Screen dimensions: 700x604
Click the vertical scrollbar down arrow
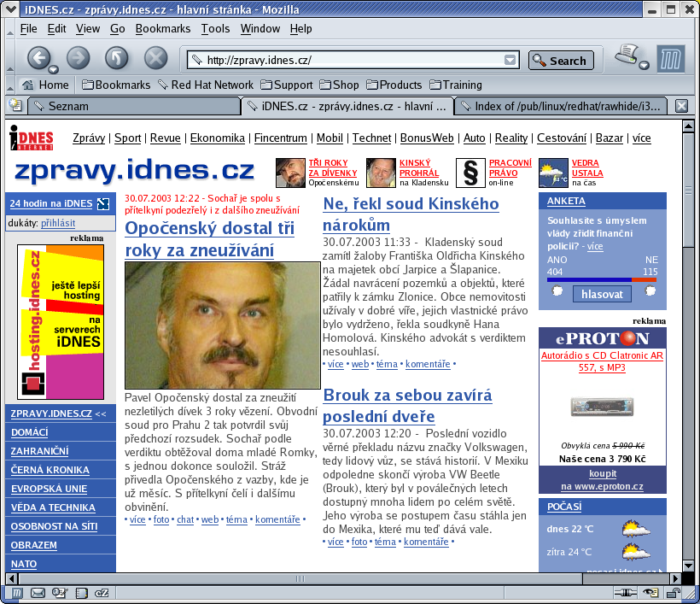pos(688,566)
